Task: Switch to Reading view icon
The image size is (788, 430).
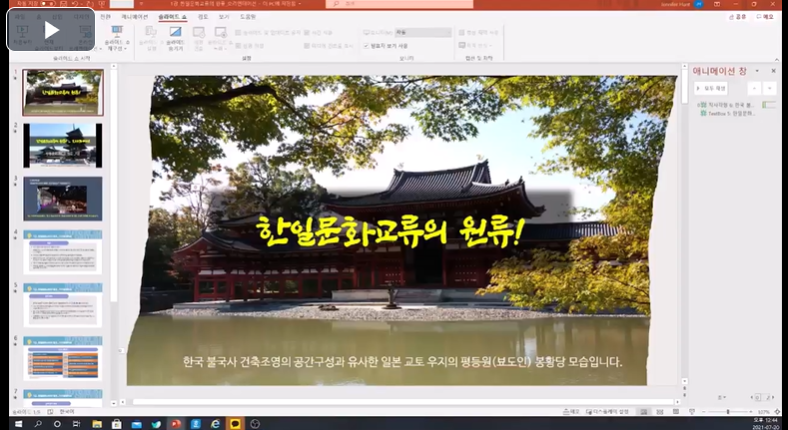Action: tap(676, 411)
